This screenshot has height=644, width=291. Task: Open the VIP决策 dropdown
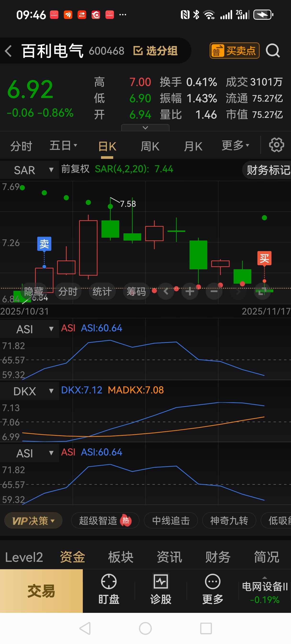[33, 521]
